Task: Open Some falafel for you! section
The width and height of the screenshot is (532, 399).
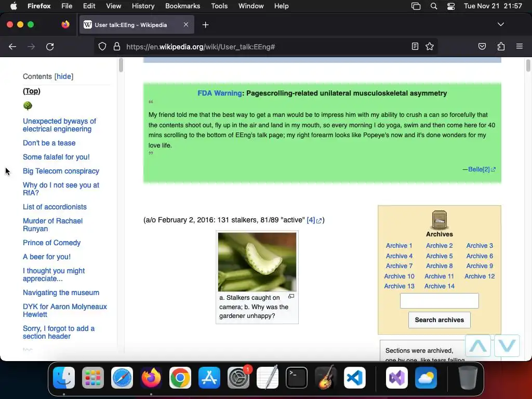Action: 56,157
